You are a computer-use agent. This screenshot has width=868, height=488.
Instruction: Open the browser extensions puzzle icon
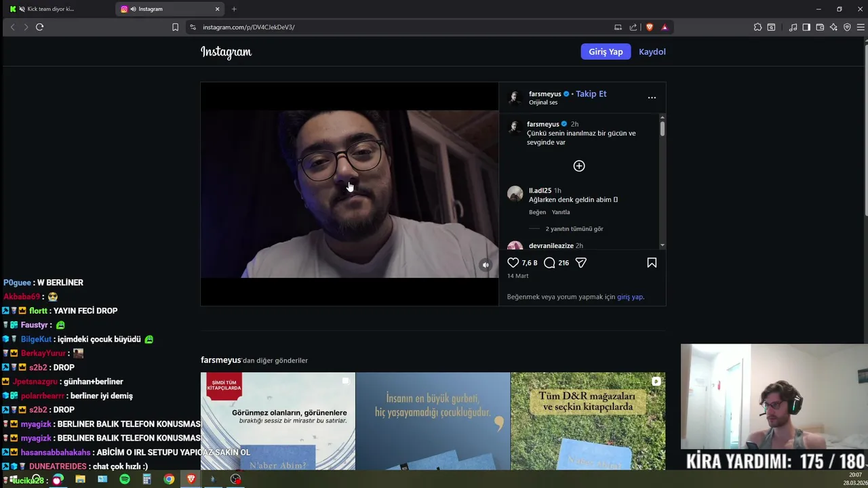[757, 27]
